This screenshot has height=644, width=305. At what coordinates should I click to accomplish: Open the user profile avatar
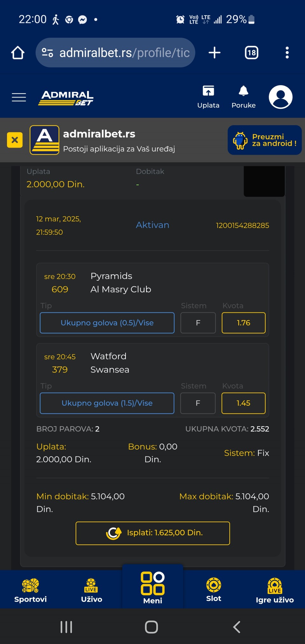(281, 97)
